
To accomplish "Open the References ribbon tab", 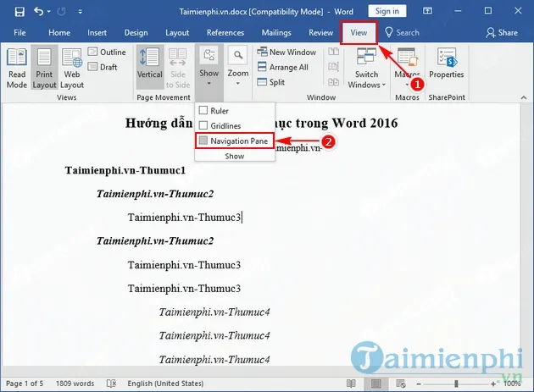I will coord(225,32).
